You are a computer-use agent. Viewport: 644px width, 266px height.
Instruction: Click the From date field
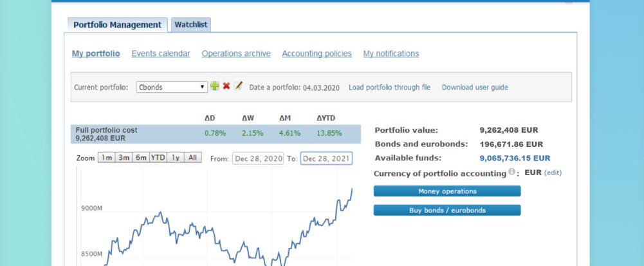pos(257,158)
